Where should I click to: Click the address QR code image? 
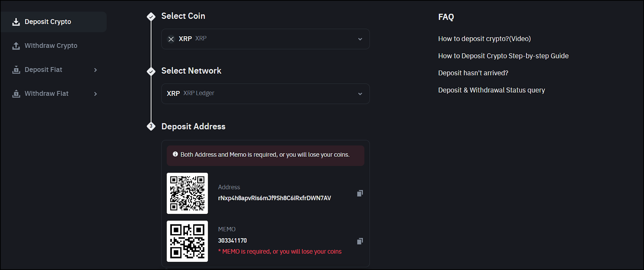coord(187,193)
